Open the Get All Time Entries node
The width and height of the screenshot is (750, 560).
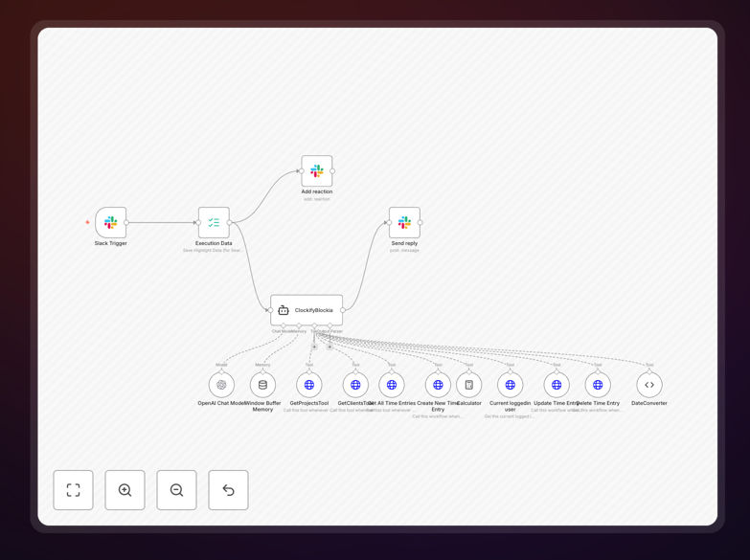[x=392, y=385]
